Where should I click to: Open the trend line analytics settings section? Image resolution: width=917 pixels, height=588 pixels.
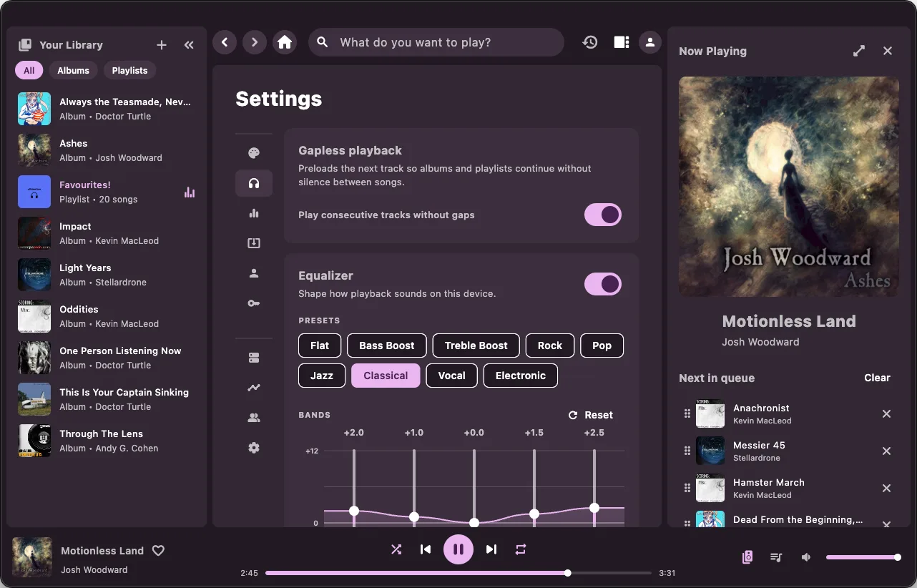tap(253, 388)
